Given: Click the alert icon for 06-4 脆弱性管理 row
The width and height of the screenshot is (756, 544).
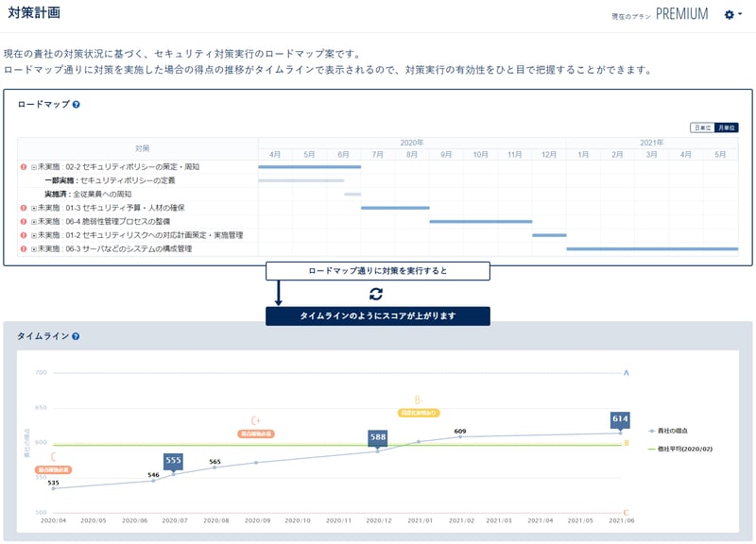Looking at the screenshot, I should pyautogui.click(x=23, y=222).
